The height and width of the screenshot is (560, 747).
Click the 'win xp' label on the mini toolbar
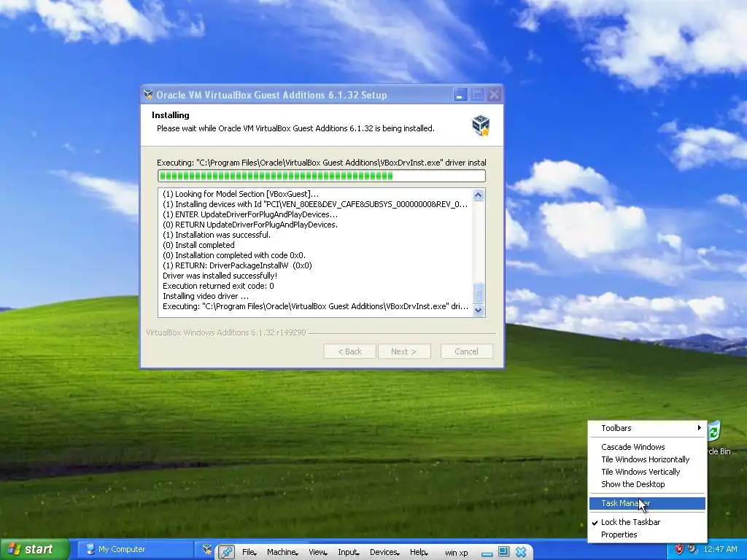point(457,553)
